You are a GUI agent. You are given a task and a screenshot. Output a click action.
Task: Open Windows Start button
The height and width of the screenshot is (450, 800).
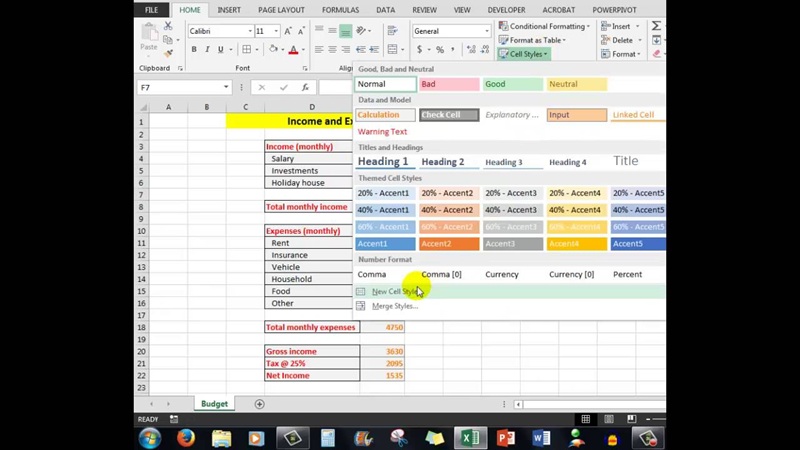click(150, 438)
